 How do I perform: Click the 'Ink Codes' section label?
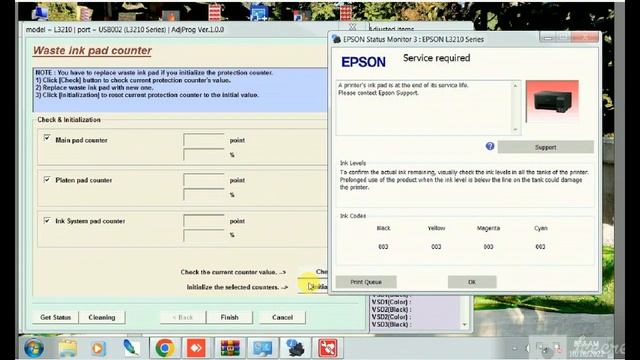click(x=353, y=216)
